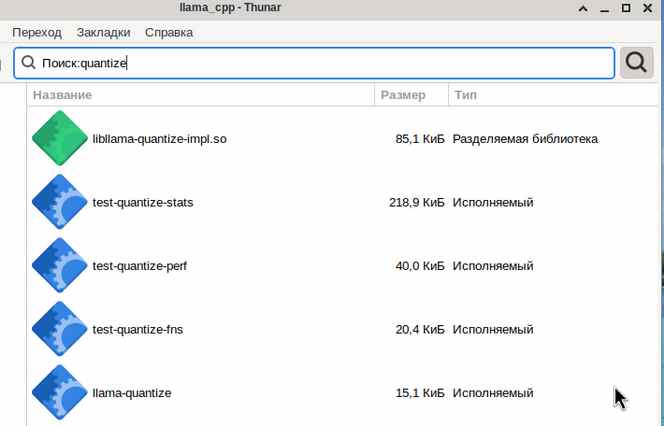This screenshot has height=426, width=664.
Task: Select the file name test-quantize-fns
Action: [x=138, y=329]
